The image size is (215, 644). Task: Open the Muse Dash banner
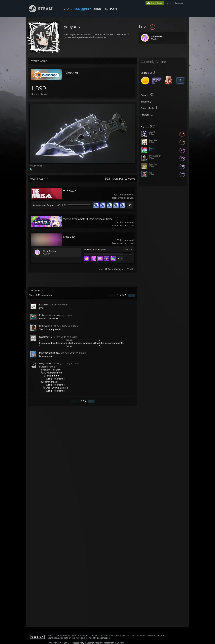click(46, 239)
